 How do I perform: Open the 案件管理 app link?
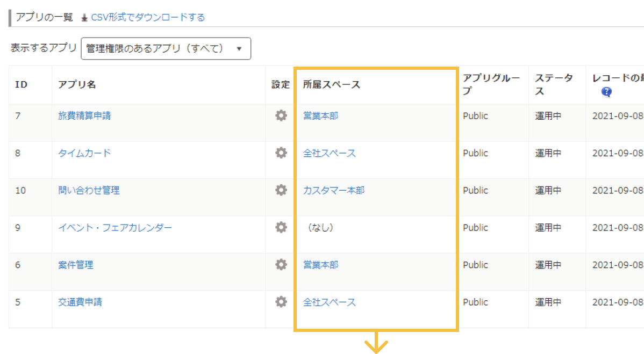pyautogui.click(x=76, y=265)
